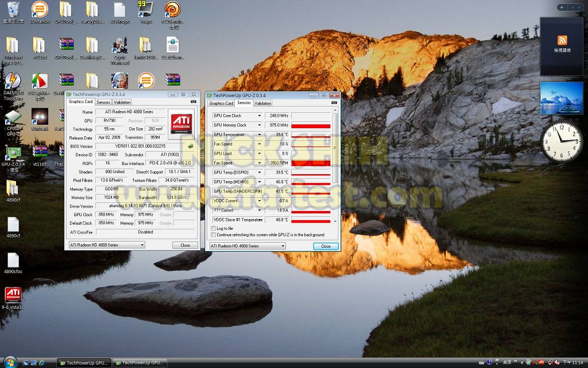The image size is (588, 368).
Task: Launch FurMark from the desktop
Action: tap(40, 117)
